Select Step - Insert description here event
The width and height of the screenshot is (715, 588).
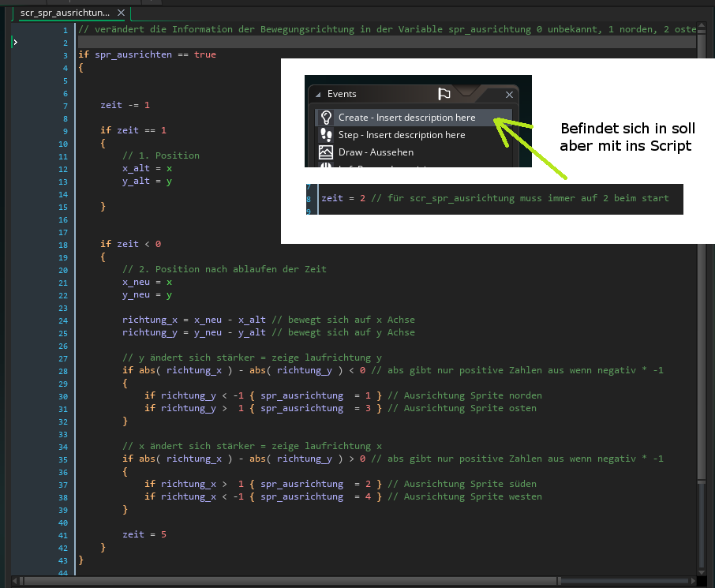click(x=402, y=135)
